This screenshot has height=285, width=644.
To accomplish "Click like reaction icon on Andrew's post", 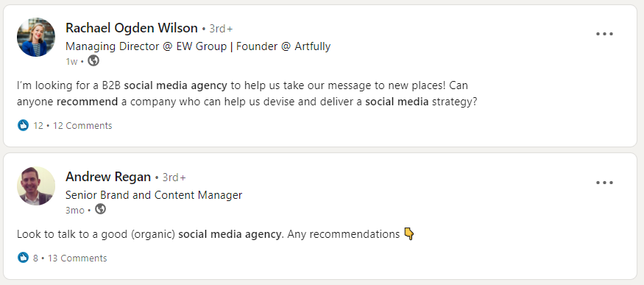I will point(23,258).
